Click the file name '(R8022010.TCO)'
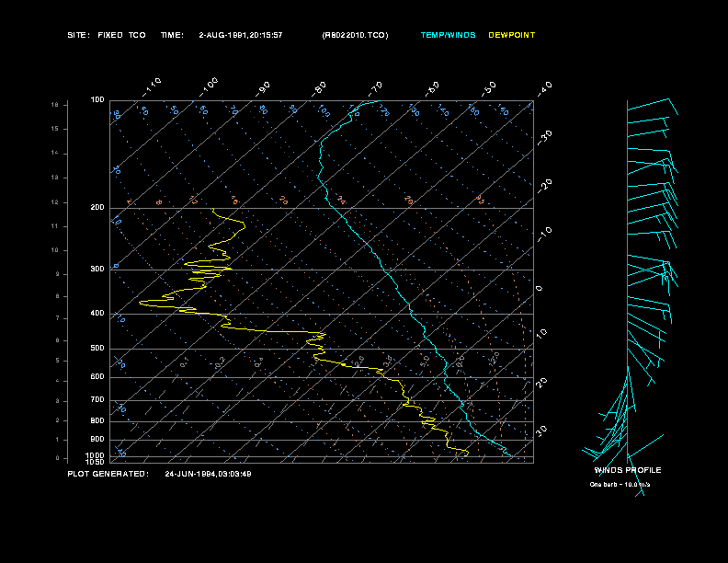This screenshot has width=728, height=563. click(355, 35)
